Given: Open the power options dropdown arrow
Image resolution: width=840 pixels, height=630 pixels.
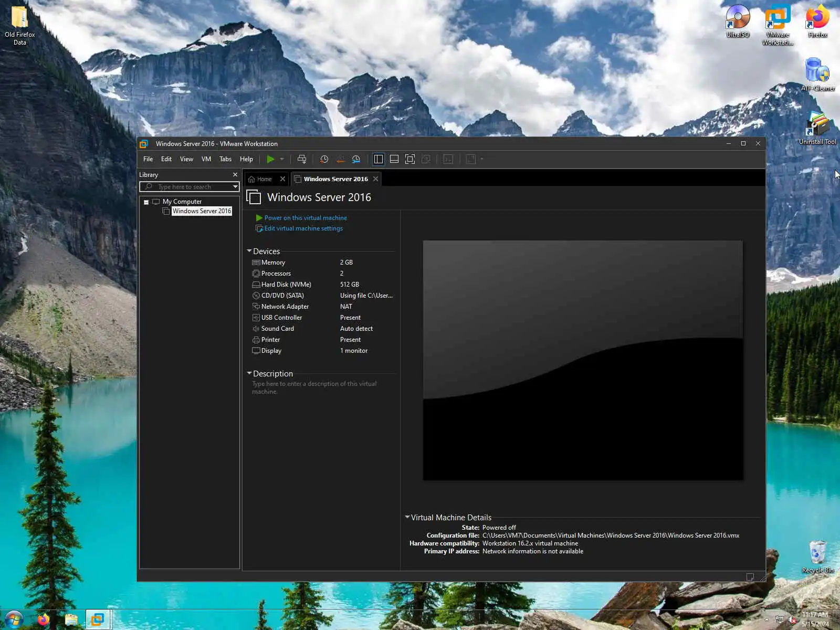Looking at the screenshot, I should 282,159.
